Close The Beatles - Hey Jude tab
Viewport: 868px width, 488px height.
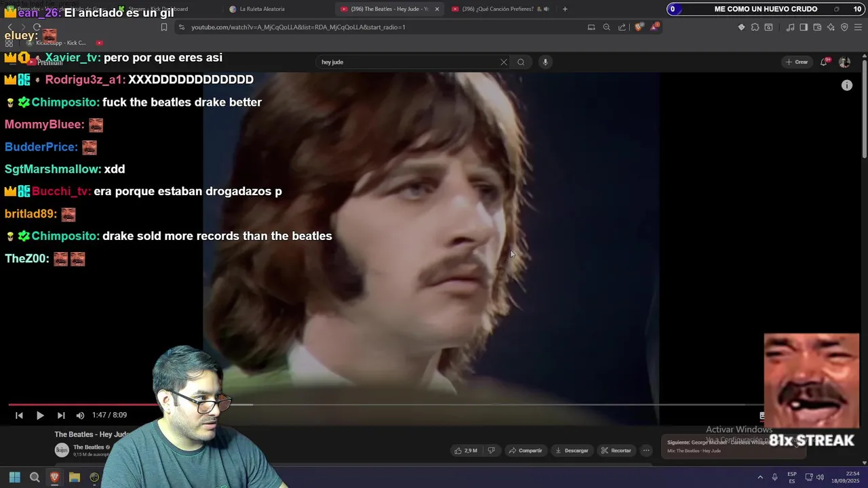pos(437,9)
